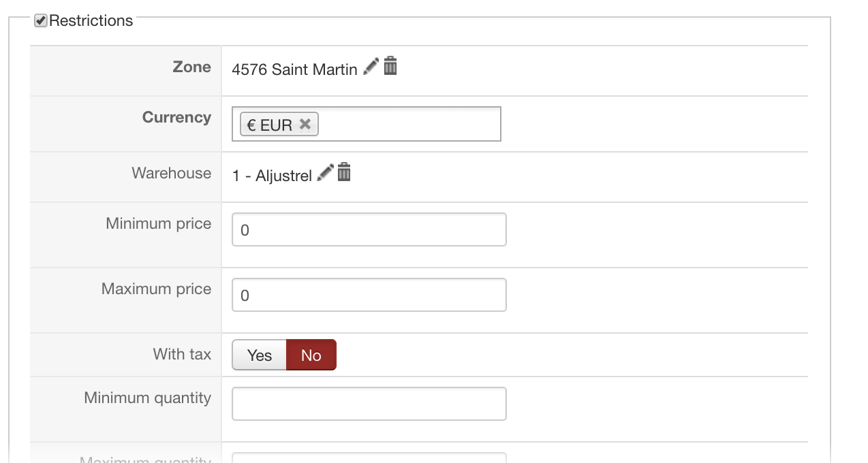Focus the Minimum quantity field
The width and height of the screenshot is (868, 463).
[x=369, y=404]
